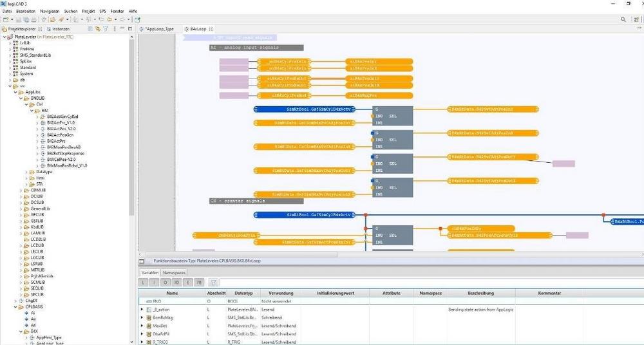Toggle the O section filter button
This screenshot has width=644, height=345.
click(x=165, y=282)
